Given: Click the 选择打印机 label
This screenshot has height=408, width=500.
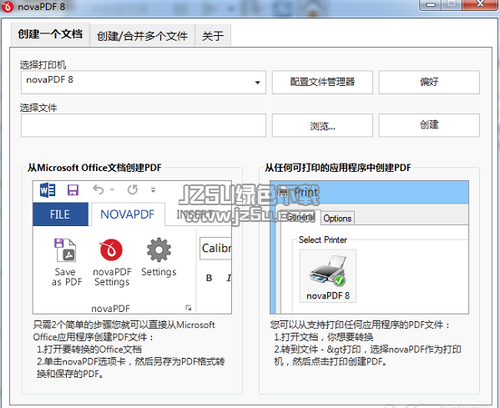Looking at the screenshot, I should (x=43, y=65).
